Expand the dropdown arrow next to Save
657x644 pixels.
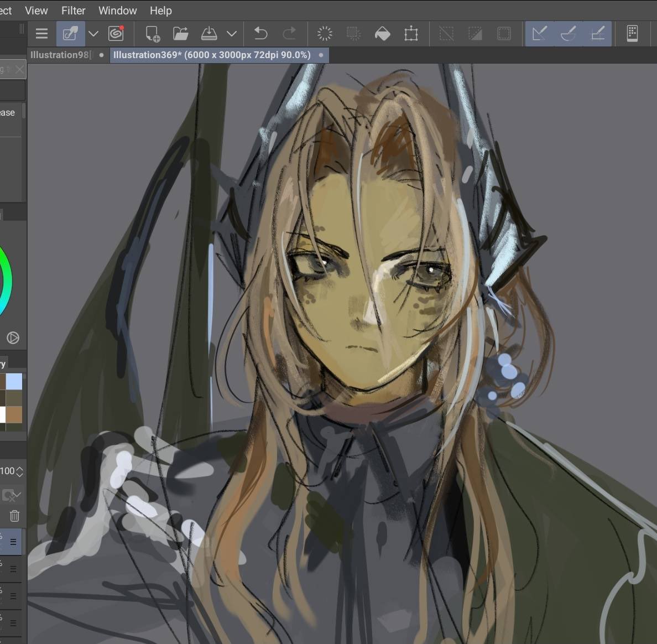[232, 34]
